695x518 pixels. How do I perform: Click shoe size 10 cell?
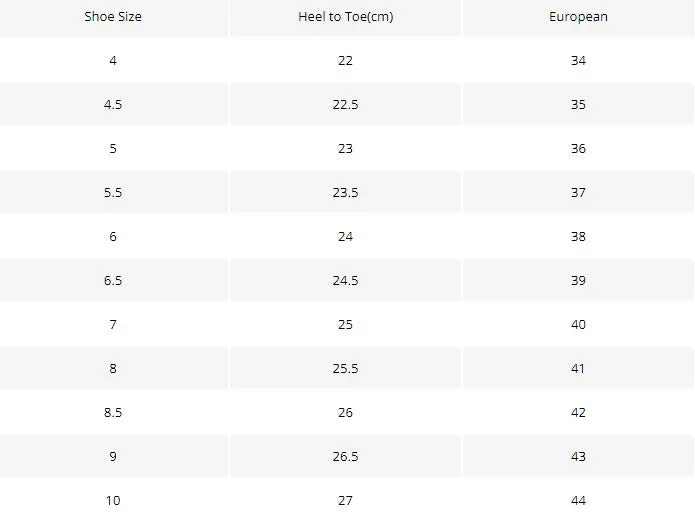pyautogui.click(x=113, y=500)
